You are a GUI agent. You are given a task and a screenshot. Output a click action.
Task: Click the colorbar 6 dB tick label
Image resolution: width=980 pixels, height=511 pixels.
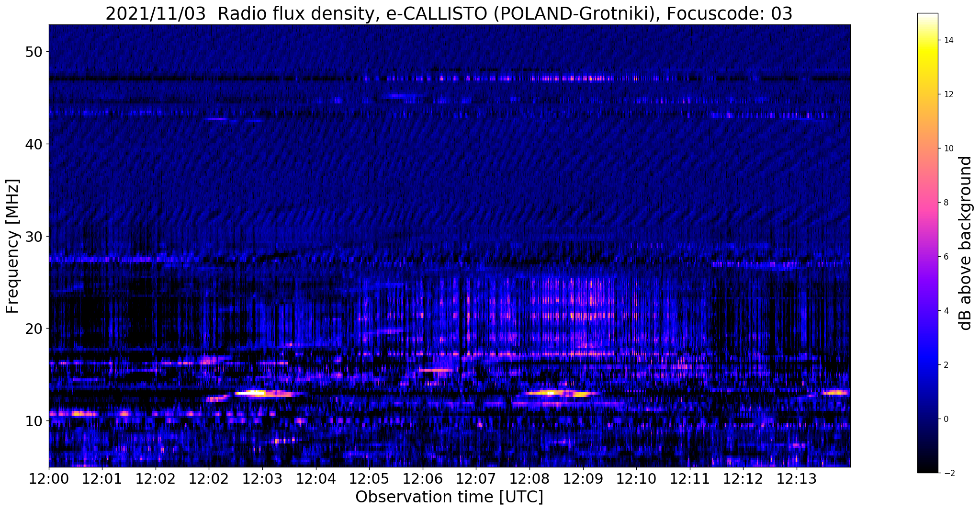click(x=946, y=257)
